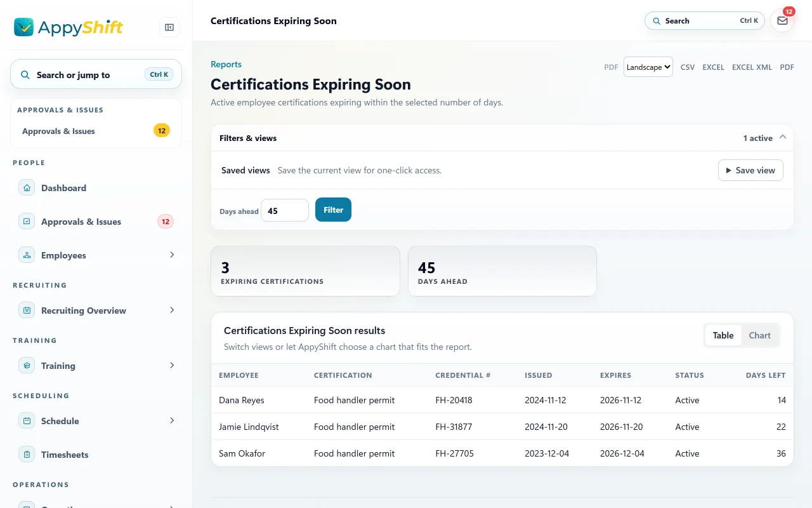Expand the Schedule submenu chevron
This screenshot has width=812, height=508.
[x=172, y=420]
